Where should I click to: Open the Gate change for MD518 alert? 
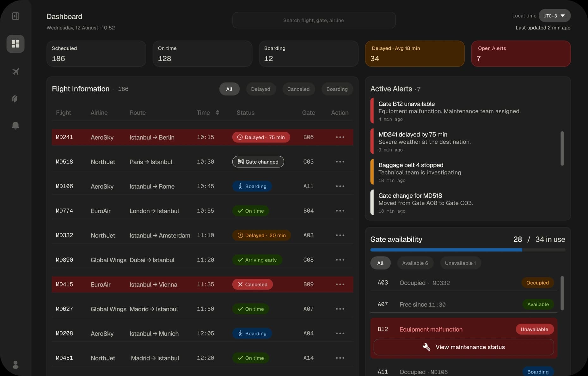(x=465, y=203)
